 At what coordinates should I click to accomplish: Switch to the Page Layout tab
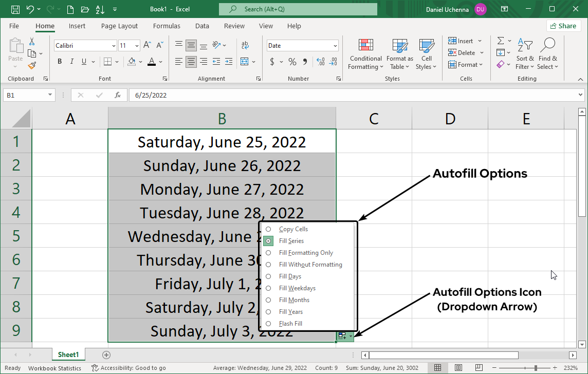click(119, 26)
